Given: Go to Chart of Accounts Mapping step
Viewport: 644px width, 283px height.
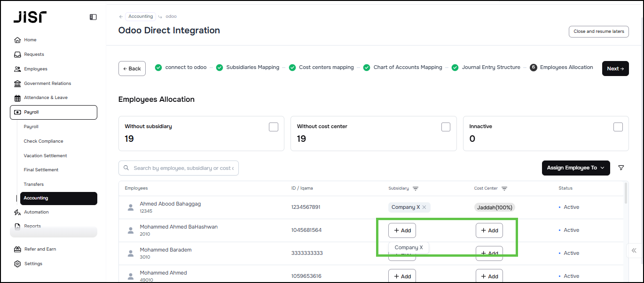Looking at the screenshot, I should pyautogui.click(x=407, y=68).
